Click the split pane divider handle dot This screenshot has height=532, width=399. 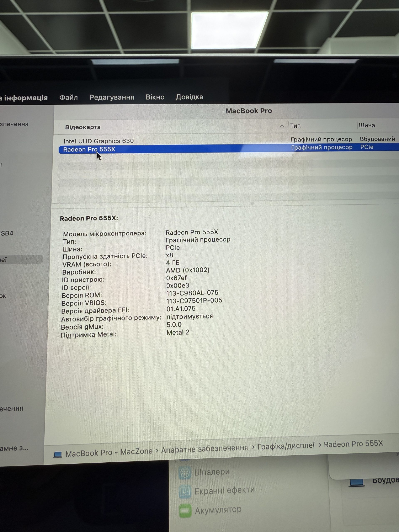click(252, 203)
